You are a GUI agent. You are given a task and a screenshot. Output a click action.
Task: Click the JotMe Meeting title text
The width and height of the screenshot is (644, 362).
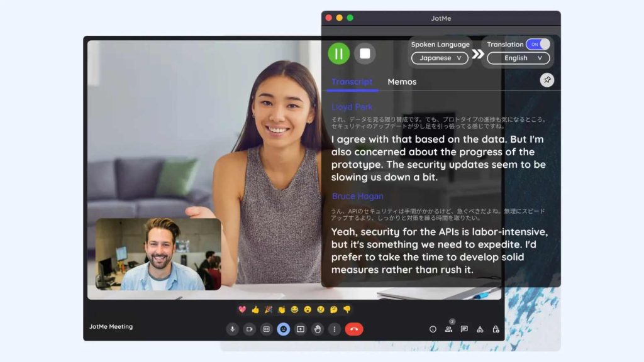click(111, 327)
